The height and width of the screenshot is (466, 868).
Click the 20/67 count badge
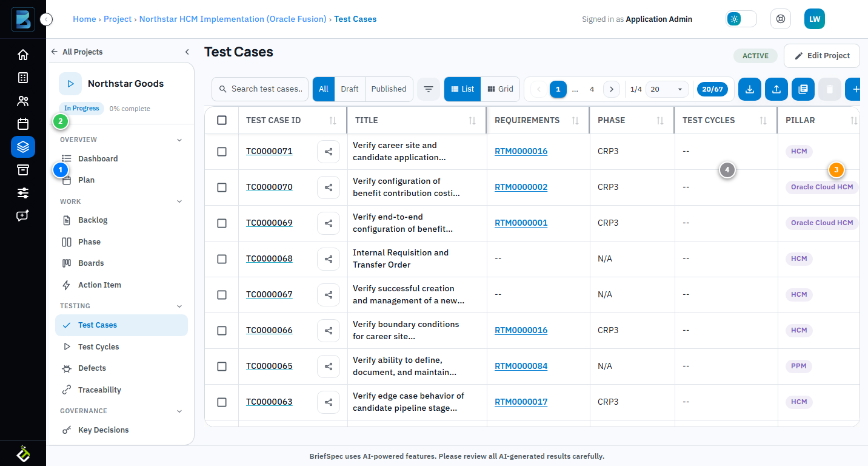[x=712, y=89]
